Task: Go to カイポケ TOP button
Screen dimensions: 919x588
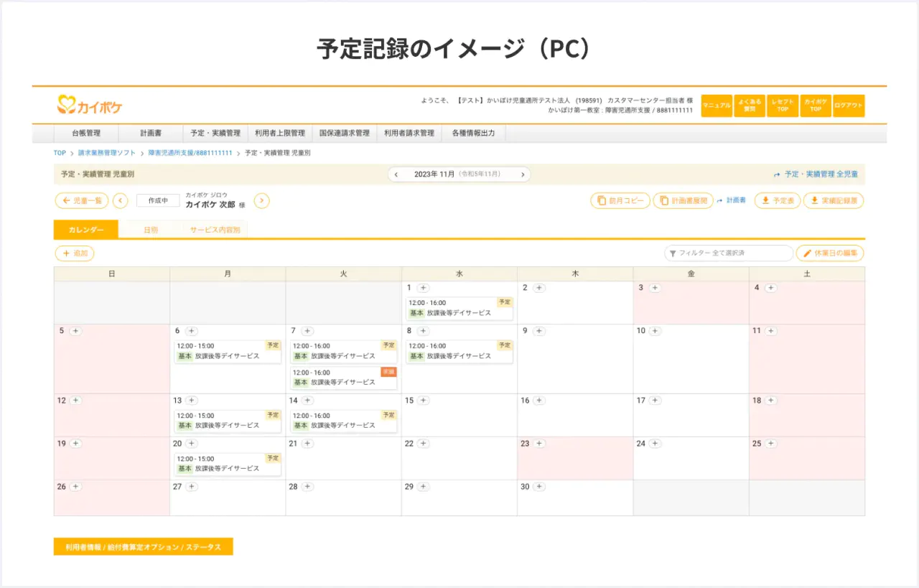Action: [x=816, y=106]
